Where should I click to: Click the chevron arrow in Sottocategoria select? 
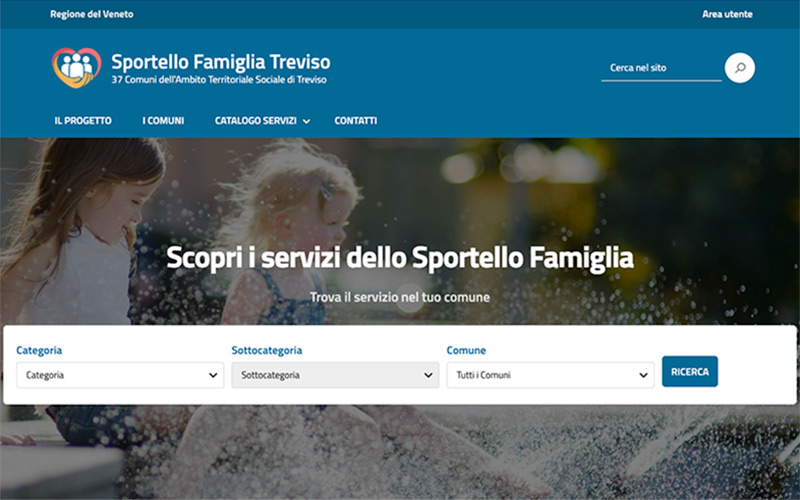click(x=428, y=376)
